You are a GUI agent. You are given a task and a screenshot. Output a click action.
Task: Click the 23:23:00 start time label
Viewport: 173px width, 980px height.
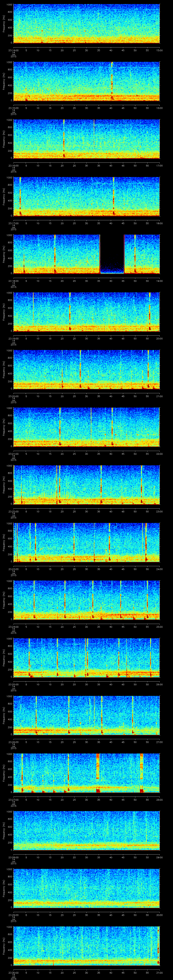pos(13,569)
